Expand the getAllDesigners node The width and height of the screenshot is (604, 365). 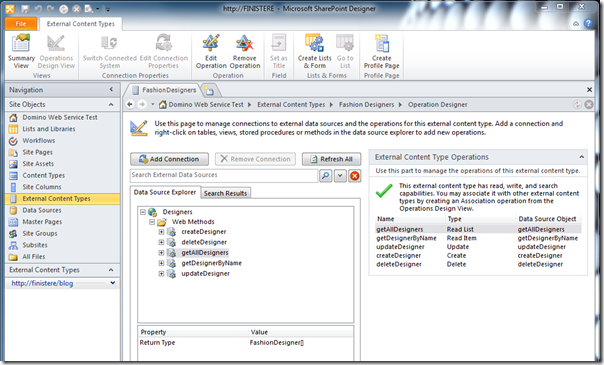[x=161, y=253]
